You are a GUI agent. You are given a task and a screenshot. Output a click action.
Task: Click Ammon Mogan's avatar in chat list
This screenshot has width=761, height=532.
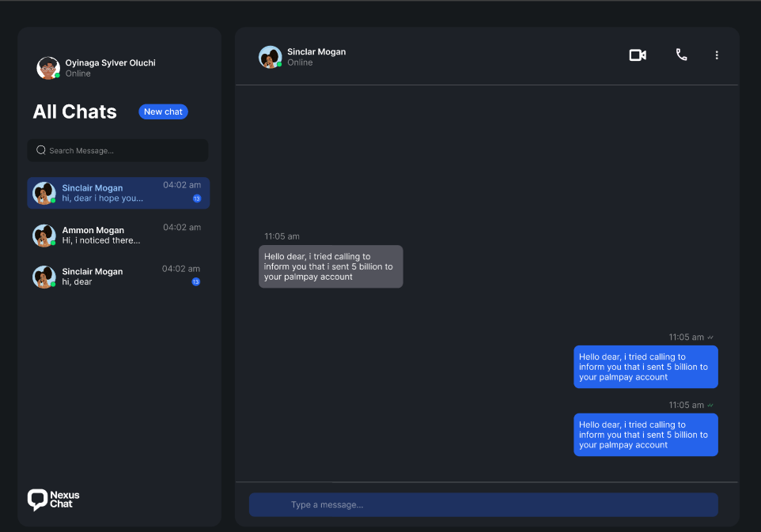click(x=44, y=235)
